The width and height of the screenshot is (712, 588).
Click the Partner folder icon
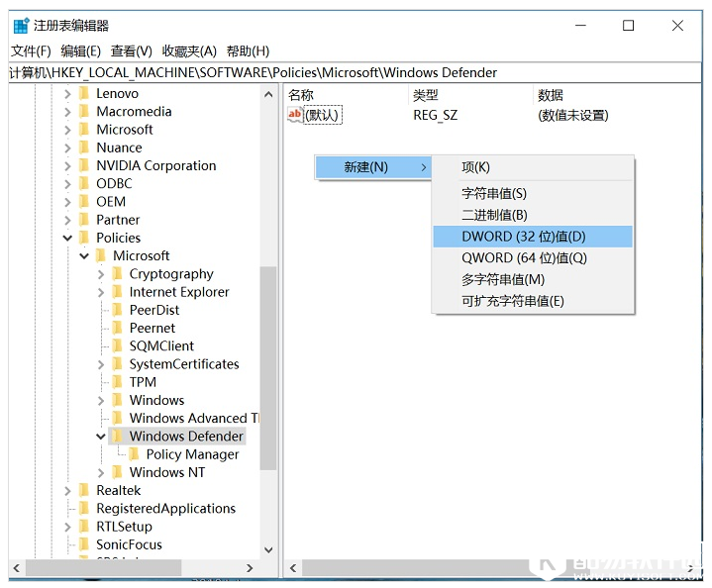[x=84, y=220]
